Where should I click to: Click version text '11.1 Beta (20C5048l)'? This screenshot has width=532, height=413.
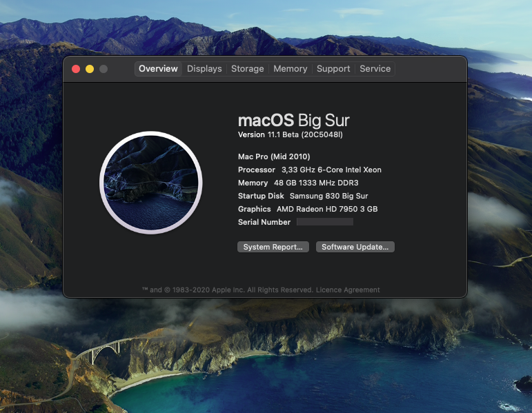coord(305,134)
